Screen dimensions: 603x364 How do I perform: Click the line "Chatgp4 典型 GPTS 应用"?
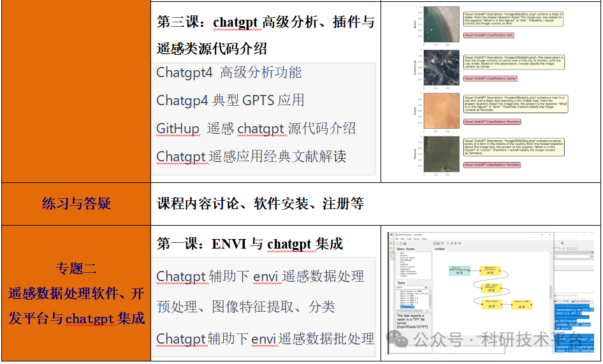click(x=230, y=101)
